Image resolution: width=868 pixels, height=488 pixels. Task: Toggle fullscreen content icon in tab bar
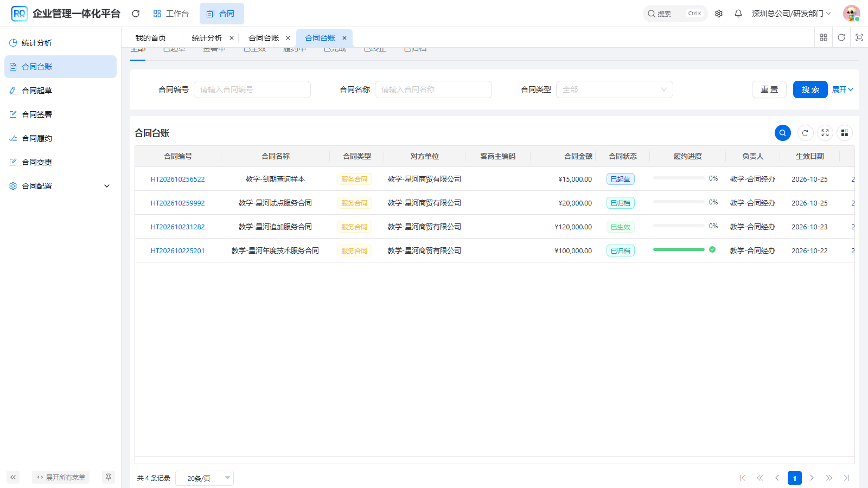pos(859,37)
